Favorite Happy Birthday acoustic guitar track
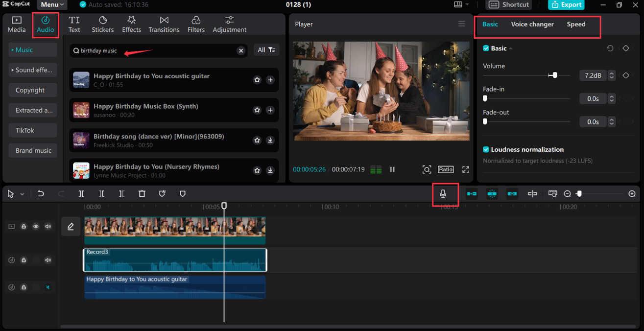Viewport: 644px width, 331px height. [257, 80]
